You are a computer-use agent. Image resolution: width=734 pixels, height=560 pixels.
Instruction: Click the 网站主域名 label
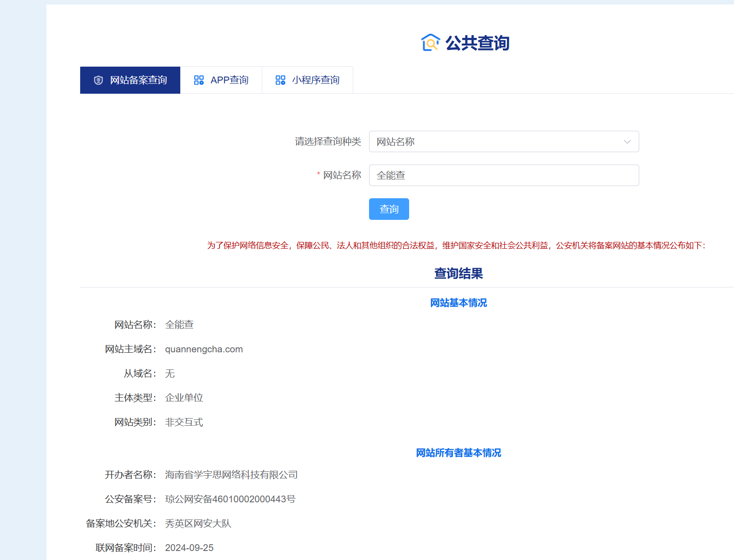coord(131,349)
